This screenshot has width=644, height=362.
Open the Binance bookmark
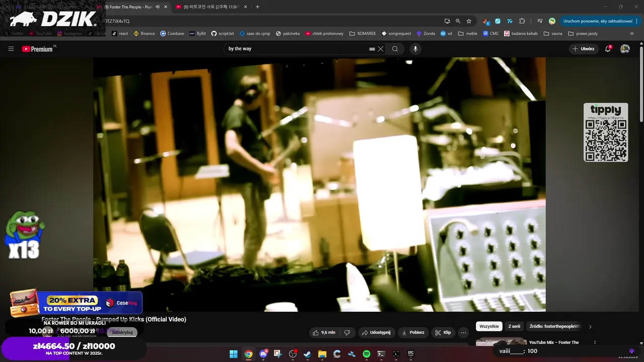click(144, 34)
